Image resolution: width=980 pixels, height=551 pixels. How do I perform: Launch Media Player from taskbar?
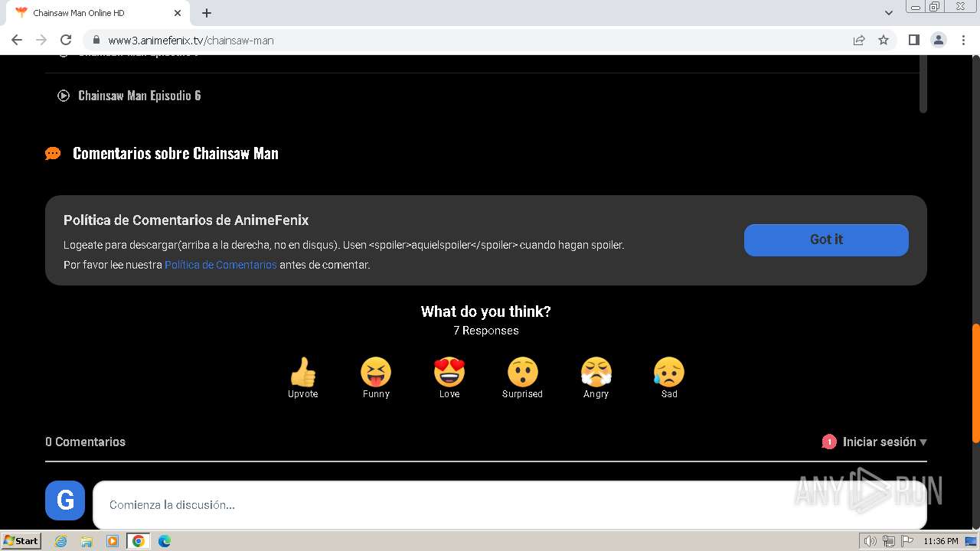point(113,541)
